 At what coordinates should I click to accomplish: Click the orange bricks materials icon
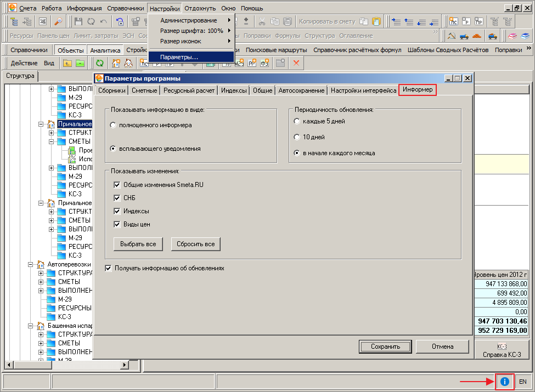[477, 36]
